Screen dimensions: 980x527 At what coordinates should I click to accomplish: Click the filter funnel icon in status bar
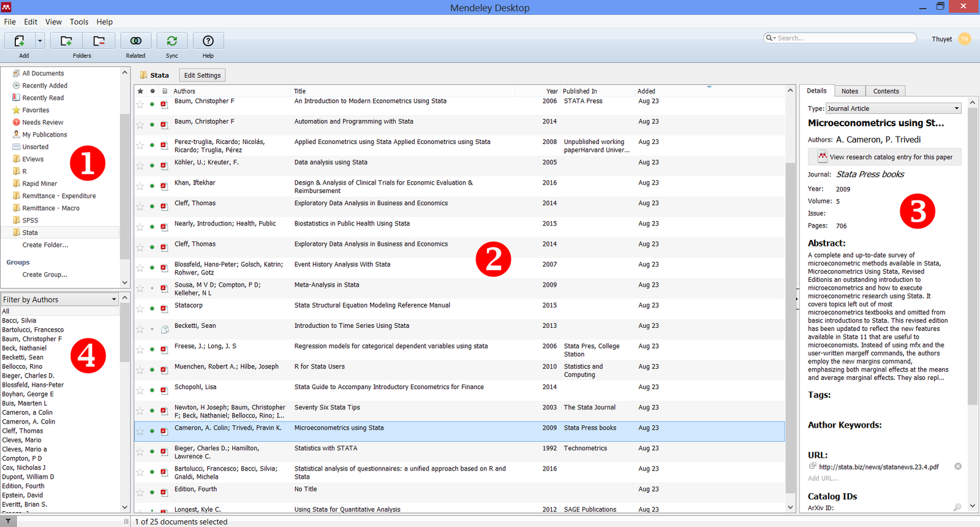(8, 521)
